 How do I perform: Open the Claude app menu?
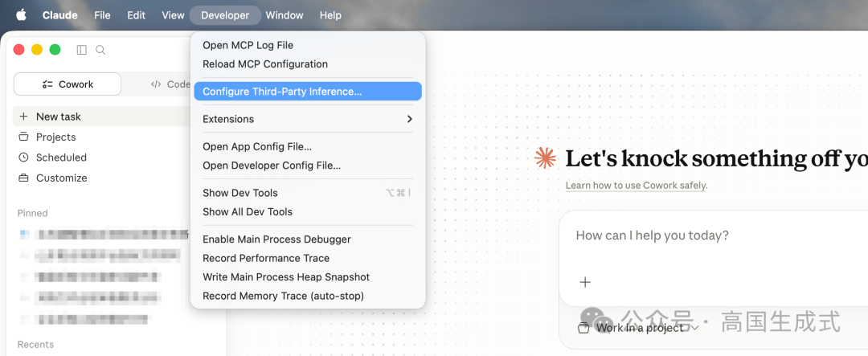[59, 15]
